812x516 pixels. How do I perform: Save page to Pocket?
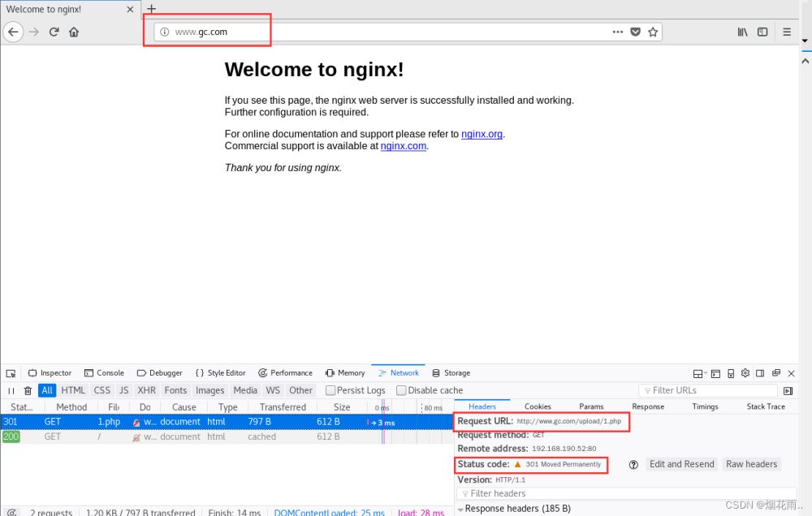coord(636,32)
